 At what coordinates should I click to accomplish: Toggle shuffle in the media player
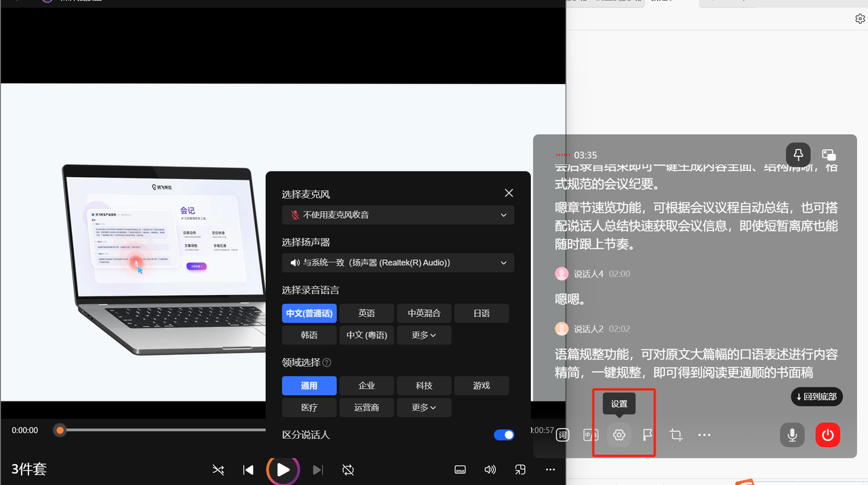[x=218, y=469]
